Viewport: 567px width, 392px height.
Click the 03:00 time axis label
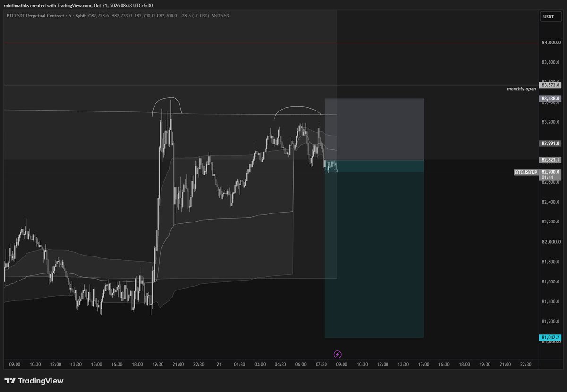point(260,364)
